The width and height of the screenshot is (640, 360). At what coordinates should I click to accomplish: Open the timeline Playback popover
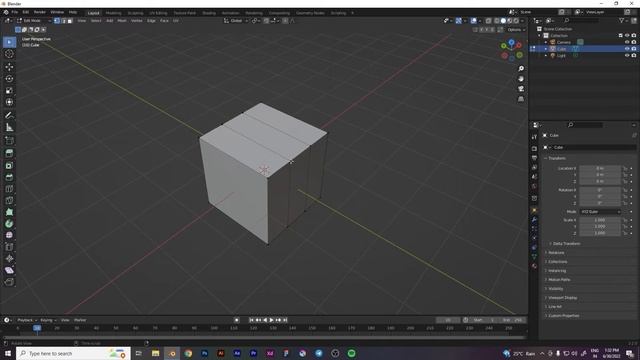(27, 320)
